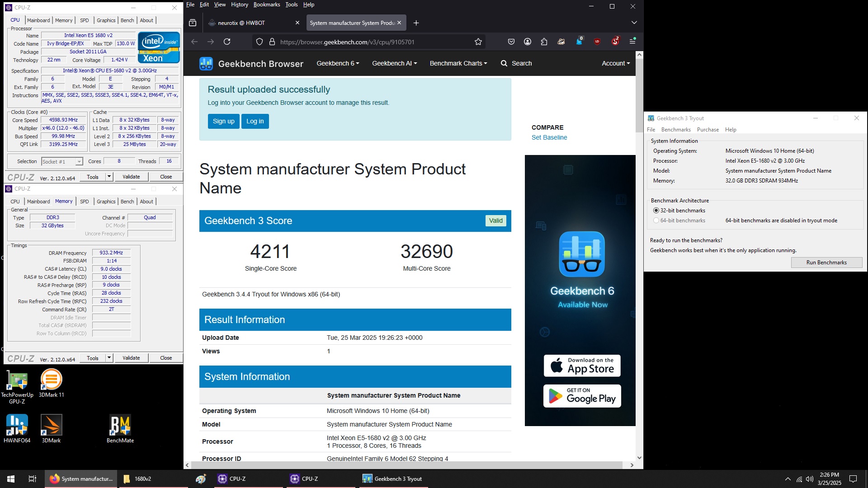The height and width of the screenshot is (488, 868).
Task: Open Benchmarks menu in Geekbench 3 Tryout
Action: click(x=676, y=130)
